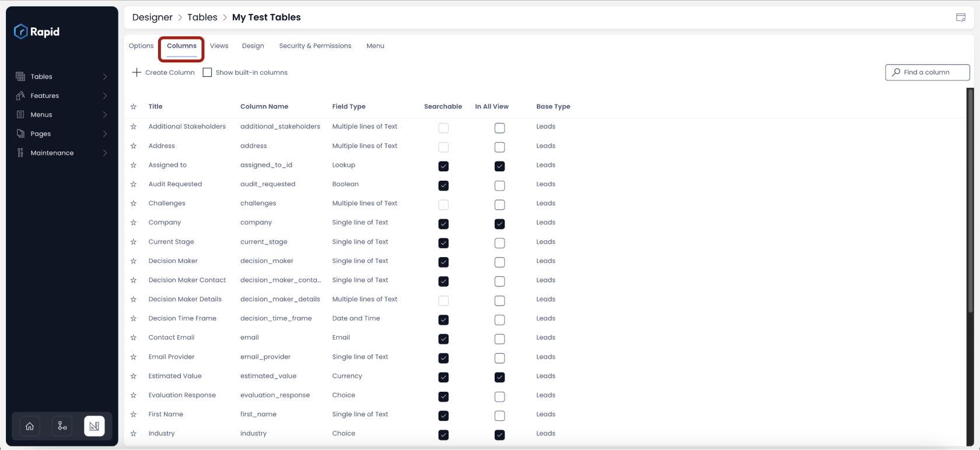Open the Design tab
Screen dimensions: 980x450
(x=253, y=45)
